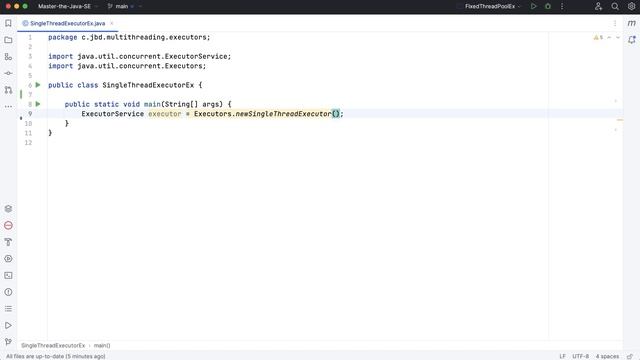Select the SingleThreadExecutorEx.java tab
Viewport: 640px width, 360px height.
[67, 23]
